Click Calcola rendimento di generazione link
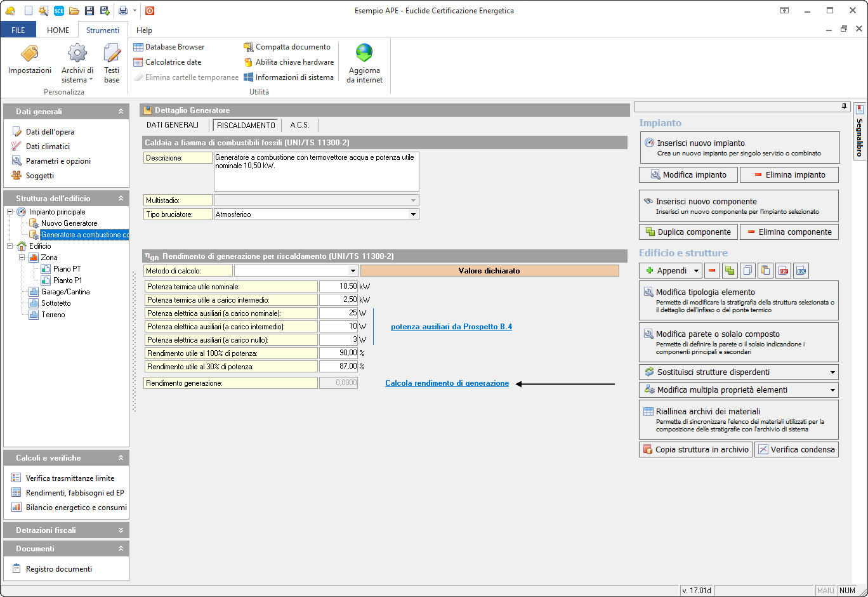The image size is (868, 597). [447, 383]
